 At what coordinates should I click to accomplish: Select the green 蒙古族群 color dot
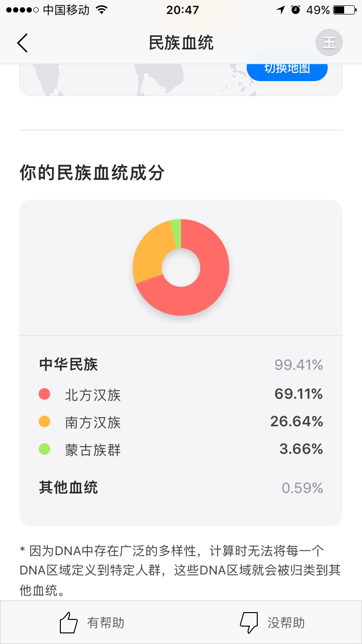[x=44, y=449]
